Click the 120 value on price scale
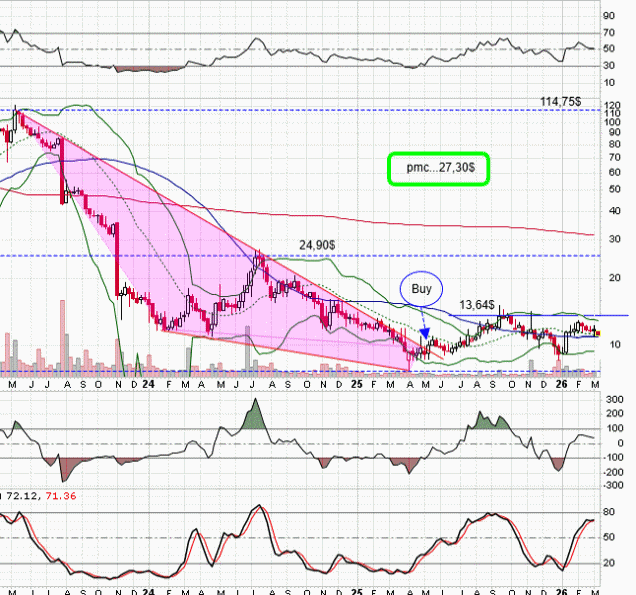The width and height of the screenshot is (636, 595). pyautogui.click(x=608, y=102)
